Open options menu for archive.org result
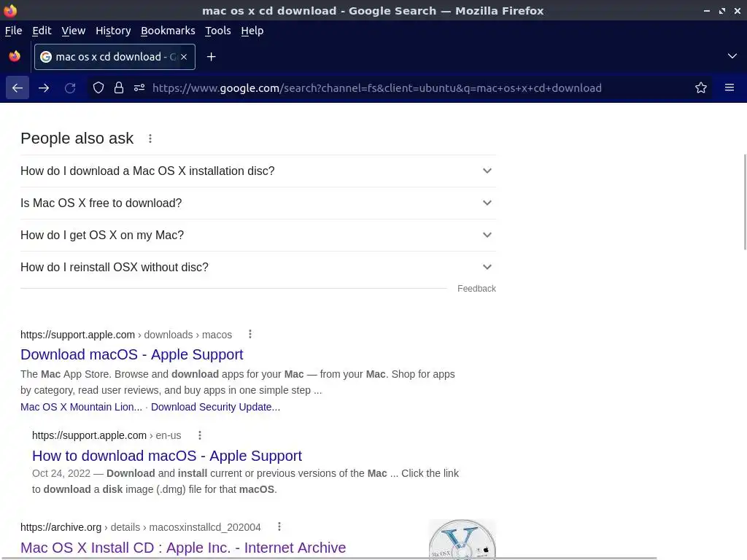 click(279, 526)
